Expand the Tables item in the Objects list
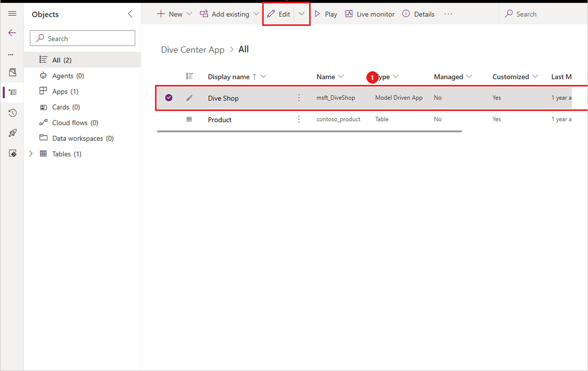 31,153
